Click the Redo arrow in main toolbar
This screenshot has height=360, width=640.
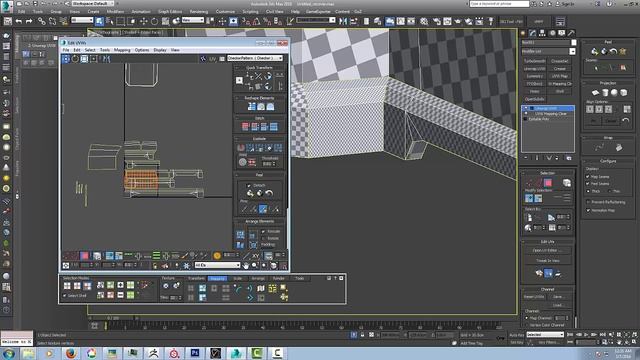[29, 21]
